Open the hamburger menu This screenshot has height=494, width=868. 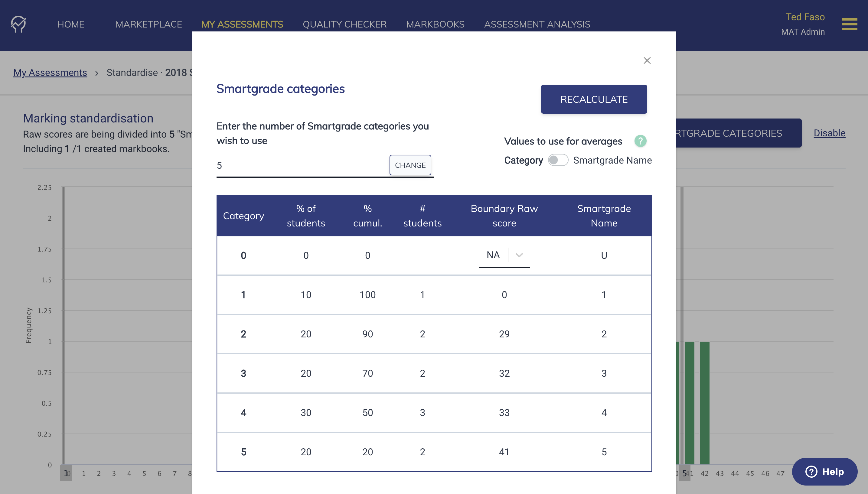click(x=849, y=24)
